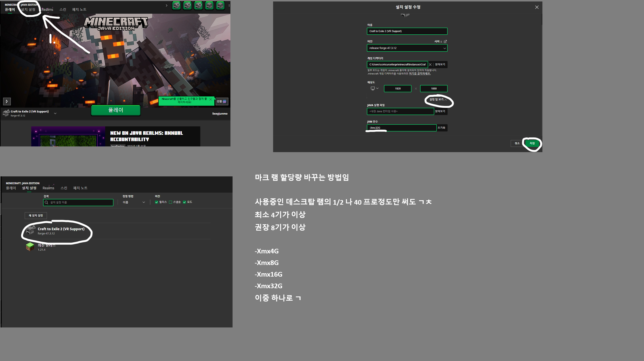Click the -Xmx4G text in the guide notes
The height and width of the screenshot is (361, 644).
(267, 251)
